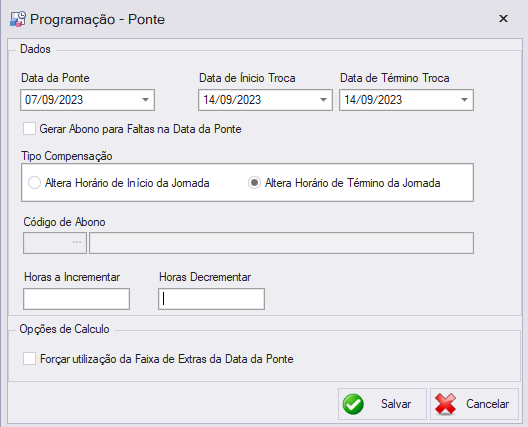Click the Cancelar button label
This screenshot has width=528, height=427.
[x=487, y=404]
